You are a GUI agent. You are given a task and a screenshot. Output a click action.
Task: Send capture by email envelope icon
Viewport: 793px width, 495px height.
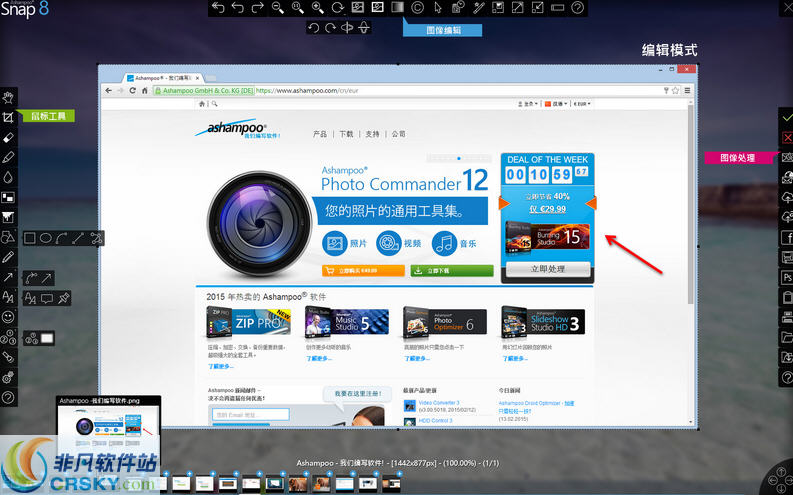click(787, 157)
